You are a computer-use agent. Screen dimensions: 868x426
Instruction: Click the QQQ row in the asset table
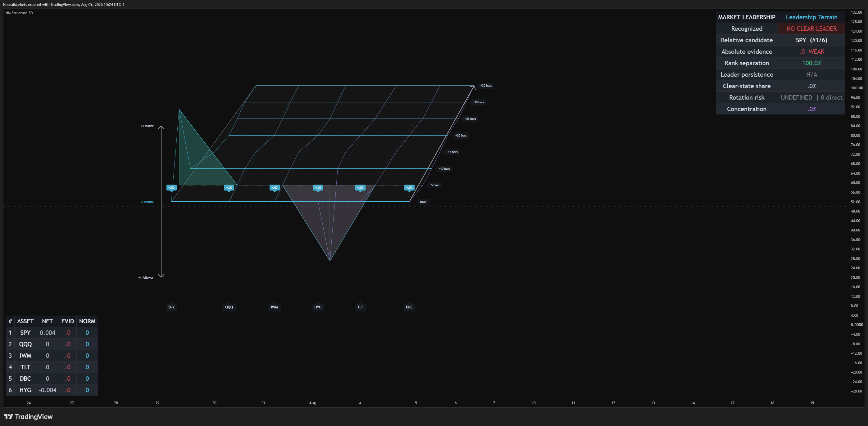point(52,344)
